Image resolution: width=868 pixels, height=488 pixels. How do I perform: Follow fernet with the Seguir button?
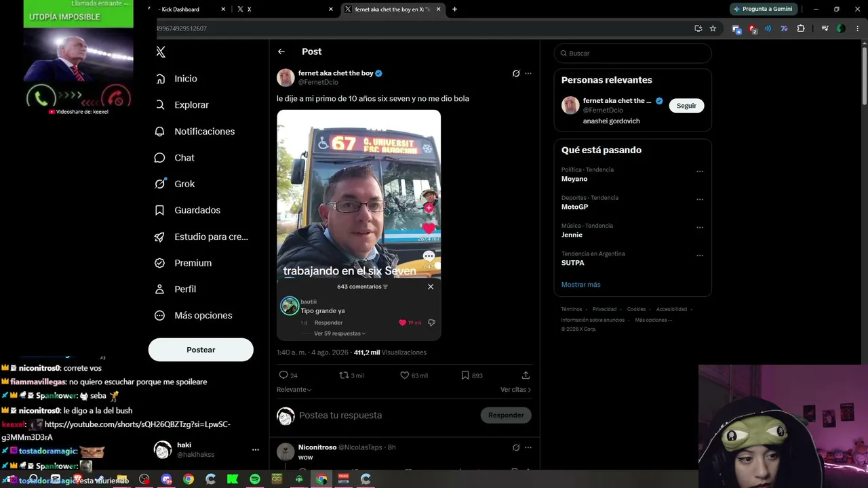(x=686, y=106)
